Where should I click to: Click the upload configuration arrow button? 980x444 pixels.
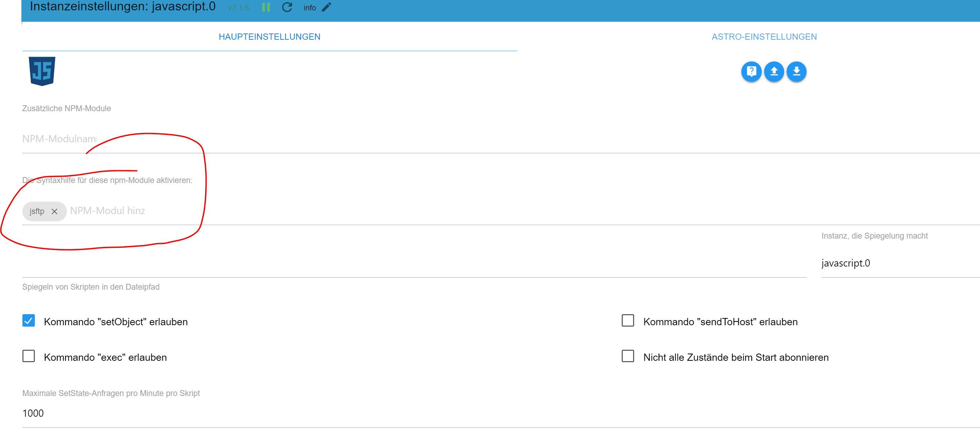click(x=774, y=71)
